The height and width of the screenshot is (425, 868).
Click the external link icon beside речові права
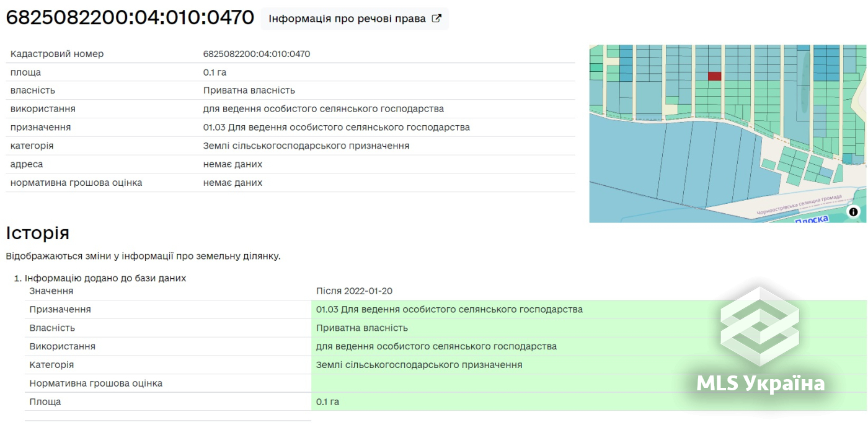[436, 19]
